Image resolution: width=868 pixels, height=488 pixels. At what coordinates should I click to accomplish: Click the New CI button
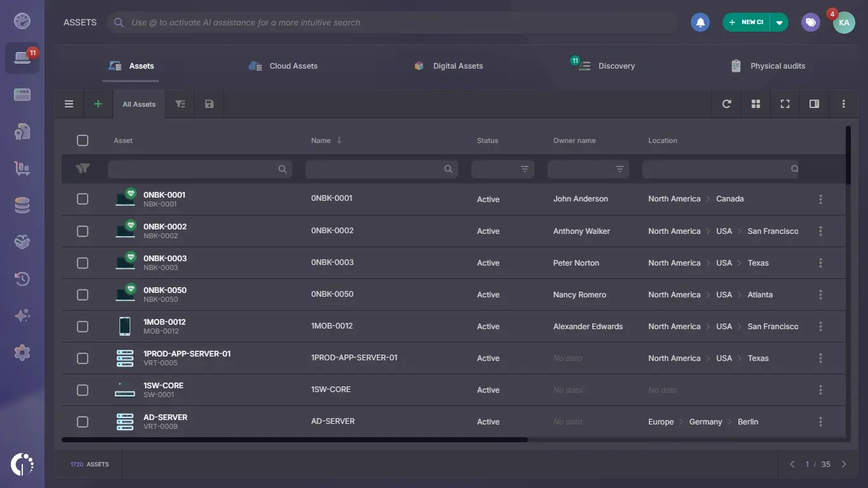[747, 22]
